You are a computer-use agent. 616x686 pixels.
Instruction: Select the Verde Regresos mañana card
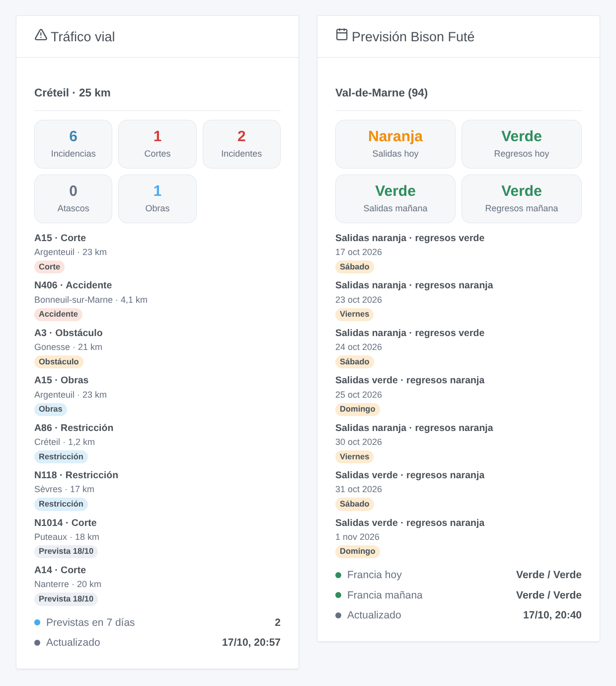pyautogui.click(x=522, y=199)
